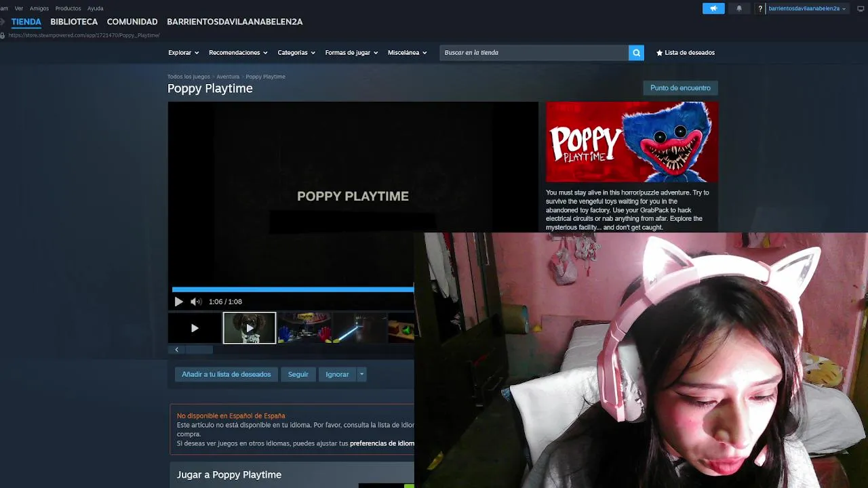The width and height of the screenshot is (868, 488).
Task: Focus the Buscar en la tienda field
Action: click(x=534, y=52)
